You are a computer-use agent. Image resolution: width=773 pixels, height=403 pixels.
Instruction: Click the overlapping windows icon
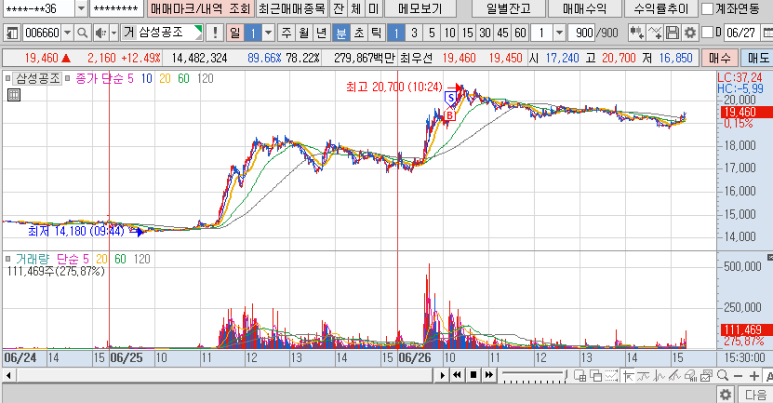point(596,376)
